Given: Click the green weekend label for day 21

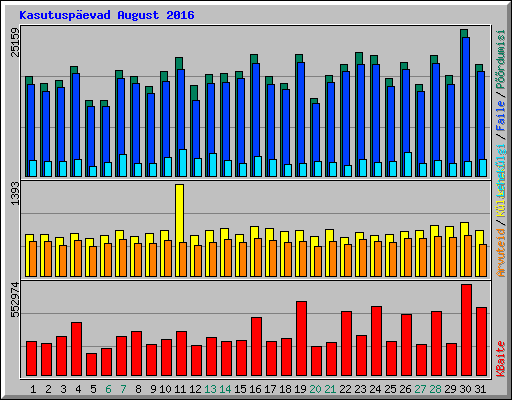Looking at the screenshot, I should coord(330,389).
